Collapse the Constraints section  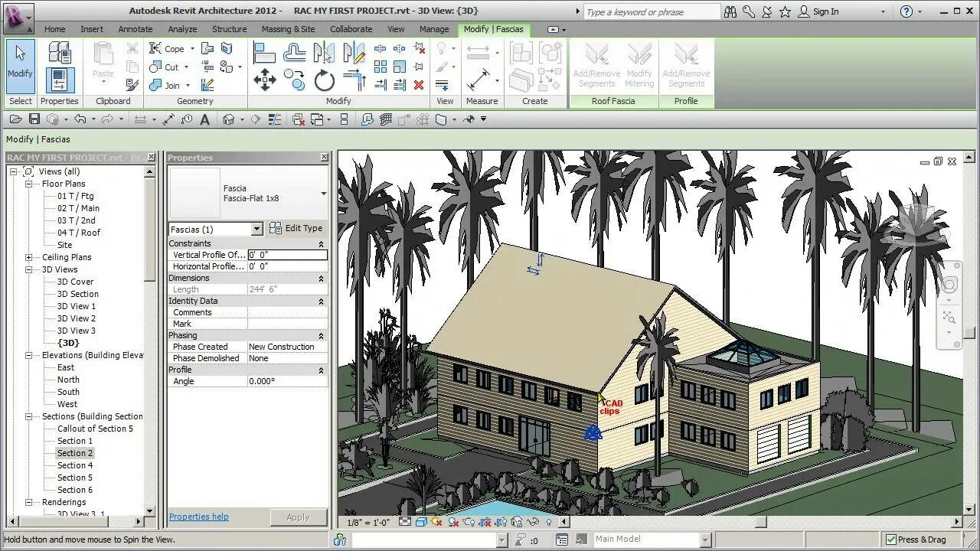(x=321, y=243)
